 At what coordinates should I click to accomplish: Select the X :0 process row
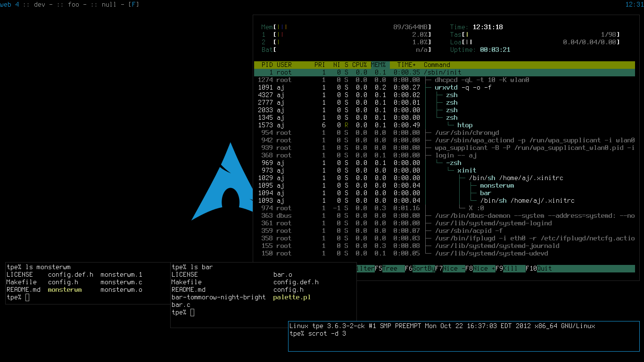pyautogui.click(x=445, y=208)
